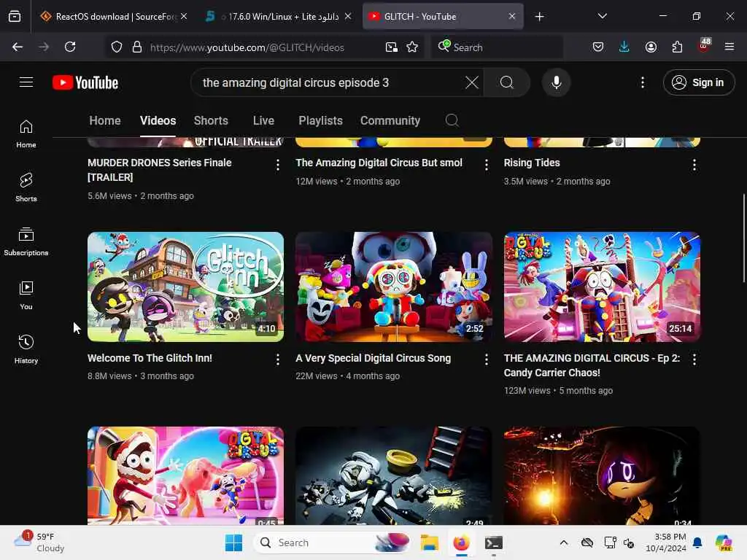Toggle picture-in-picture or translate address icon

click(391, 47)
